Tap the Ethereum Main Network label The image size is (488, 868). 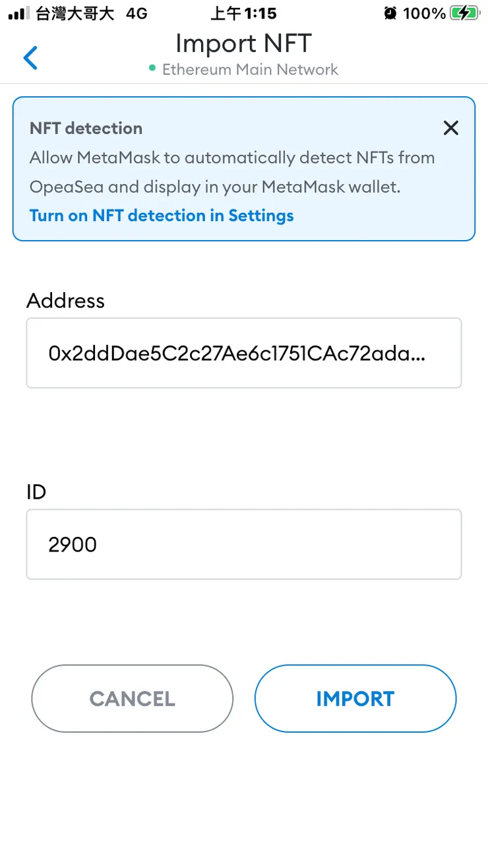[x=250, y=69]
